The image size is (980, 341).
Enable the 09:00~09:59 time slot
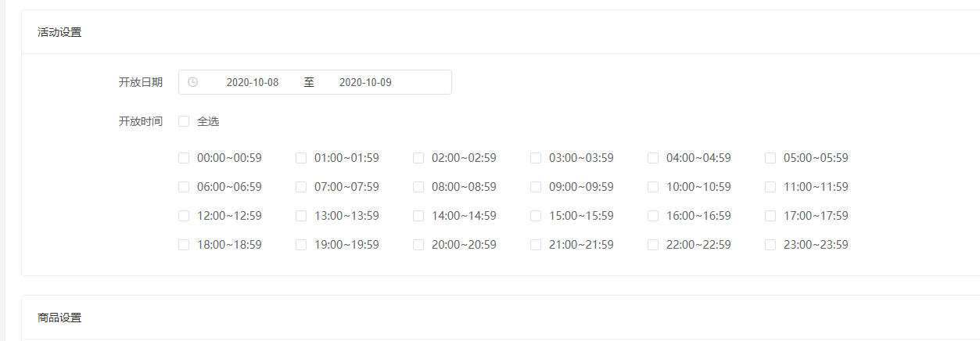(x=536, y=187)
